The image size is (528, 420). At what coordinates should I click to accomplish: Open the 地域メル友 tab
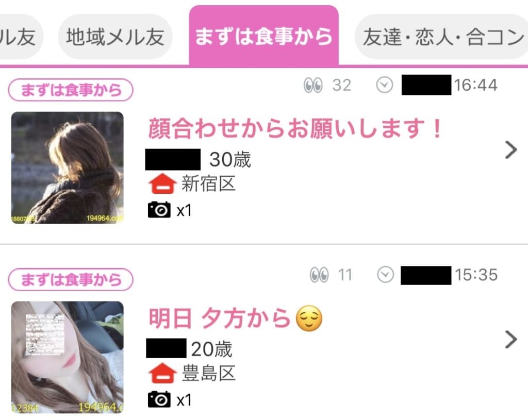115,37
